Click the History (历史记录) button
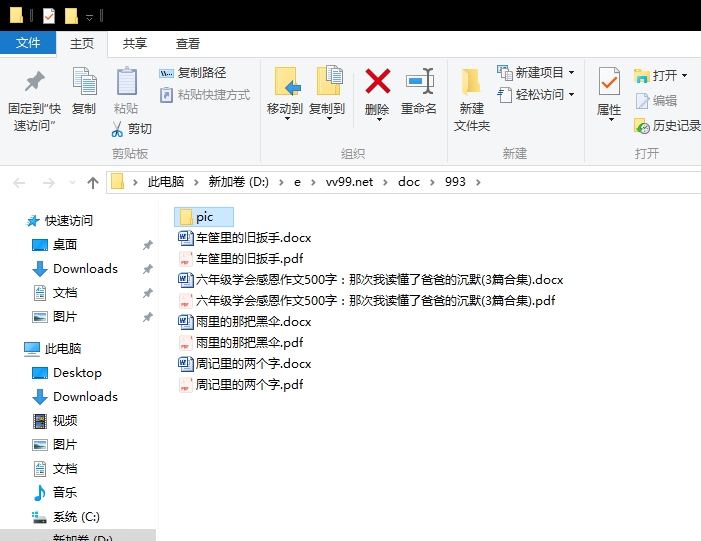The image size is (701, 541). tap(667, 126)
